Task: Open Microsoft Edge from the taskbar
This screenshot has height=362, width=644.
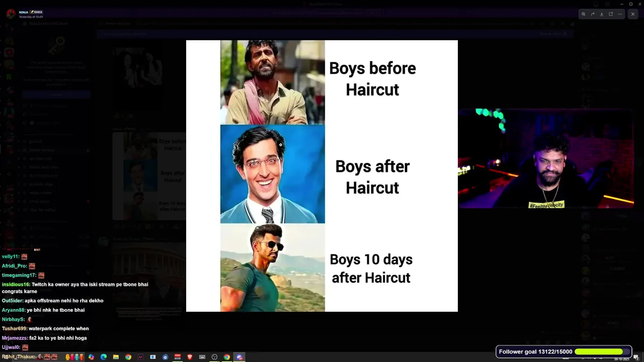Action: click(x=104, y=357)
